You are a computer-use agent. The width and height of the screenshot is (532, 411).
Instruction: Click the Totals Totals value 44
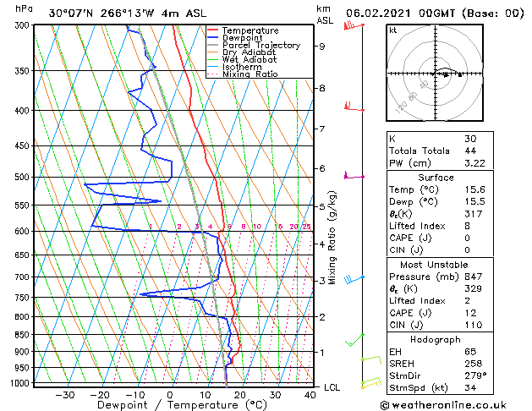tap(470, 151)
